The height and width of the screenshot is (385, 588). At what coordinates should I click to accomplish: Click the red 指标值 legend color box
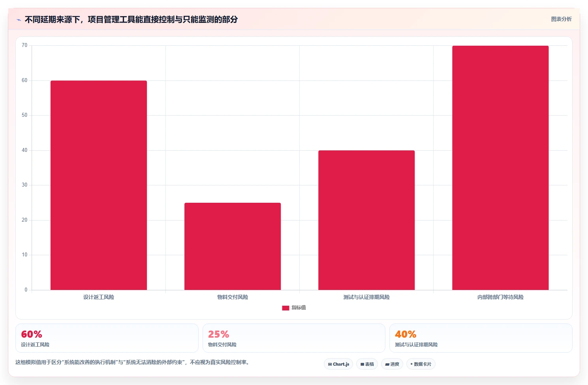(x=286, y=308)
